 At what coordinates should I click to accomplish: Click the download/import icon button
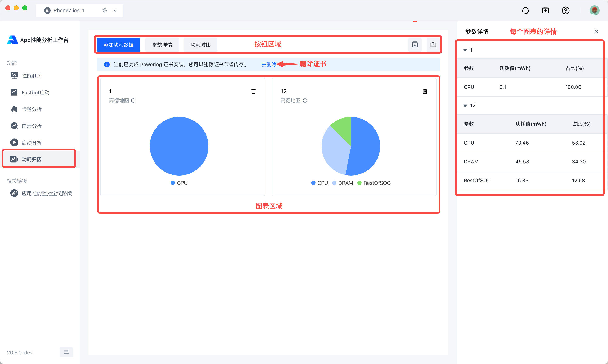(x=415, y=45)
